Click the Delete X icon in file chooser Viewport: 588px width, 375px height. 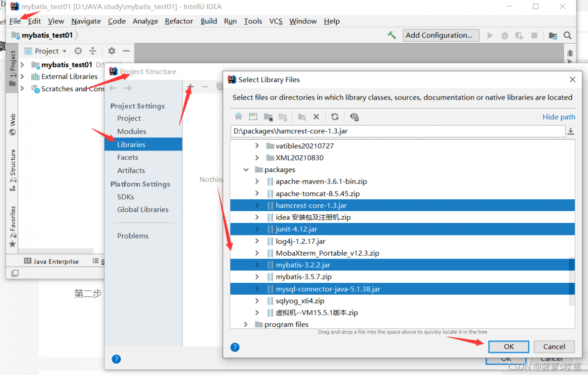(316, 117)
